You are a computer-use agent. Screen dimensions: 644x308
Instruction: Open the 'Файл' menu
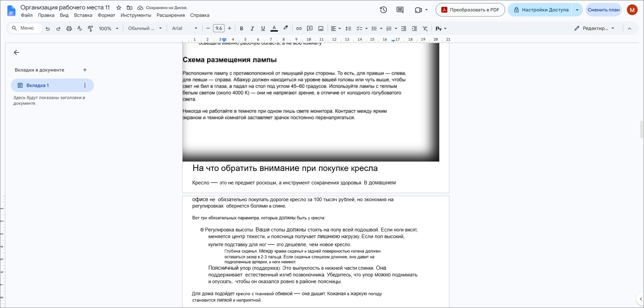[27, 15]
